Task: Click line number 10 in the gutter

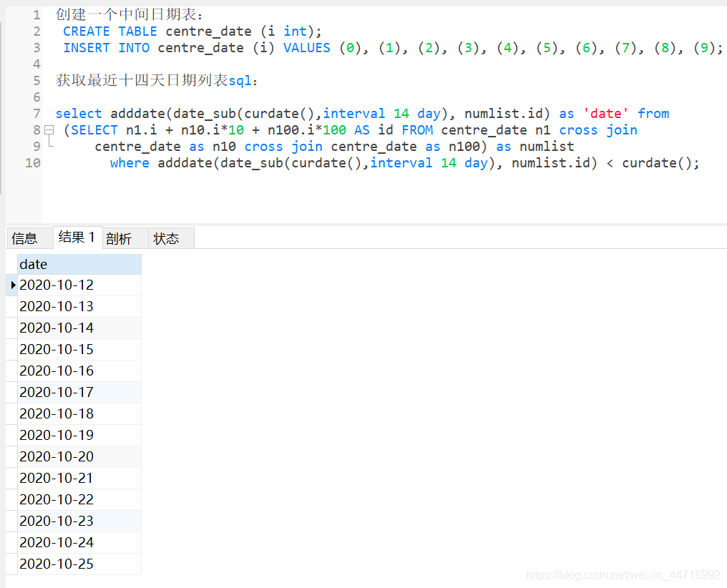Action: [33, 163]
